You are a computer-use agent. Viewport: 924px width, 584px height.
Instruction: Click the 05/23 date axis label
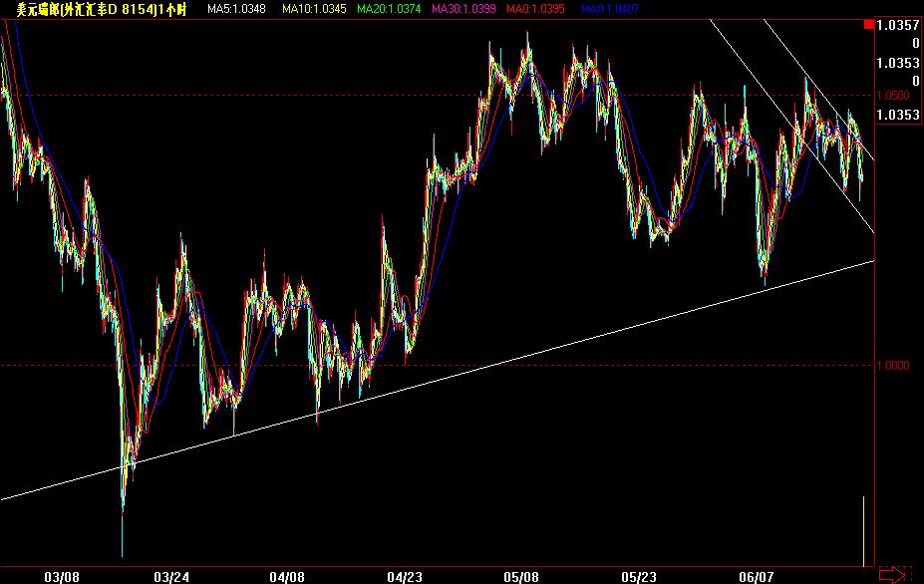[639, 577]
